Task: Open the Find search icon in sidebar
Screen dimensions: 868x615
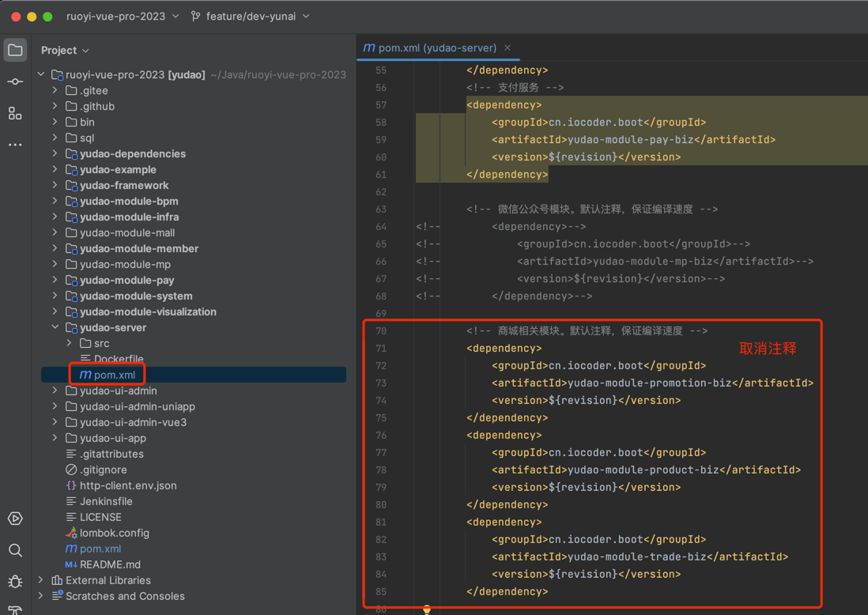Action: coord(15,550)
